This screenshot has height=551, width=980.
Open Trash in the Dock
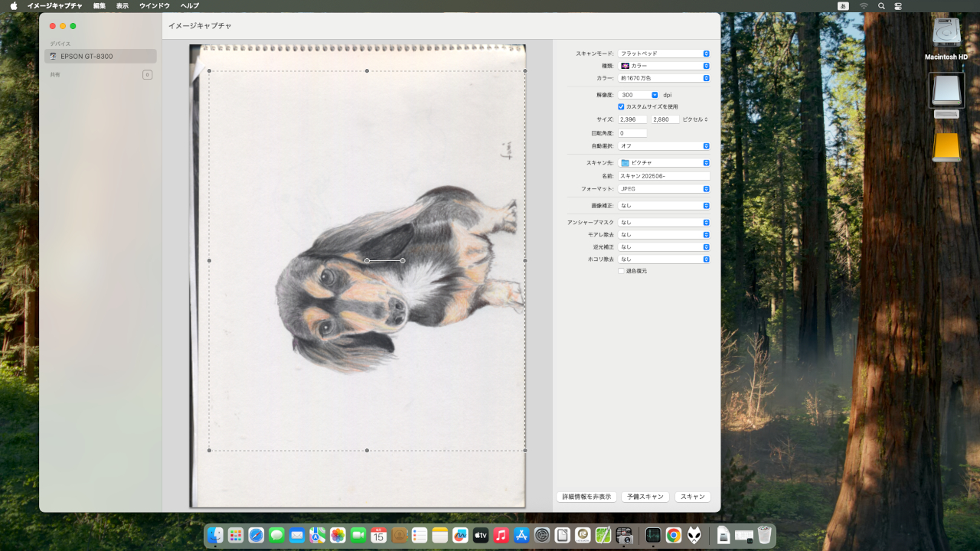coord(764,535)
